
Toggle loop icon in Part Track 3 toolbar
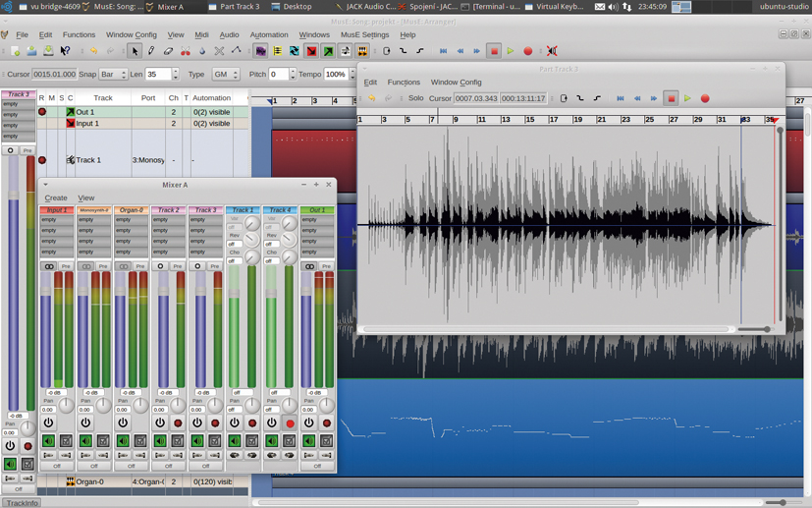tap(564, 98)
